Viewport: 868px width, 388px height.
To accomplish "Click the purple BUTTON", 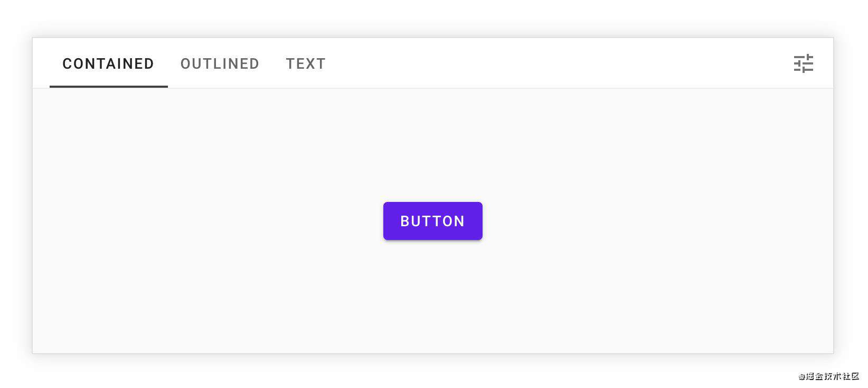I will pos(432,221).
